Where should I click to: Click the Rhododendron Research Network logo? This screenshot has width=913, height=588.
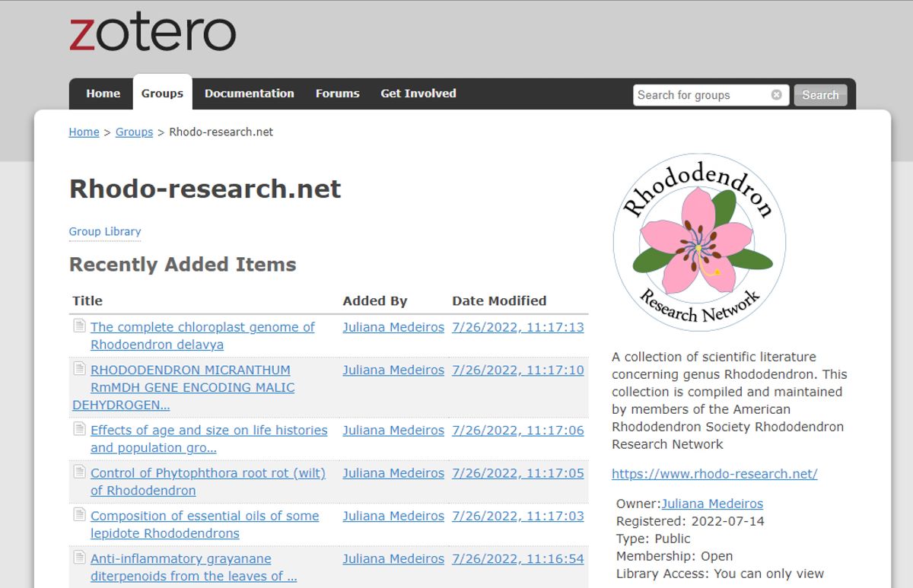click(x=699, y=244)
